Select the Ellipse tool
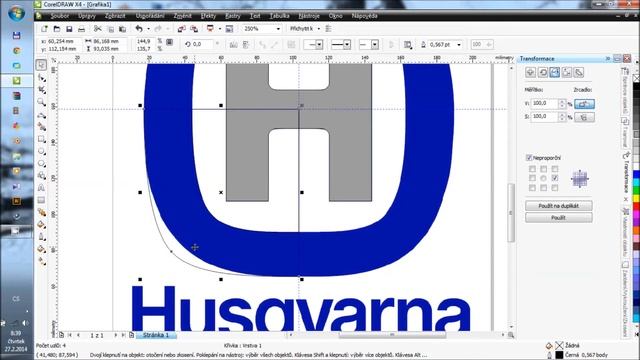This screenshot has width=640, height=360. (41, 151)
